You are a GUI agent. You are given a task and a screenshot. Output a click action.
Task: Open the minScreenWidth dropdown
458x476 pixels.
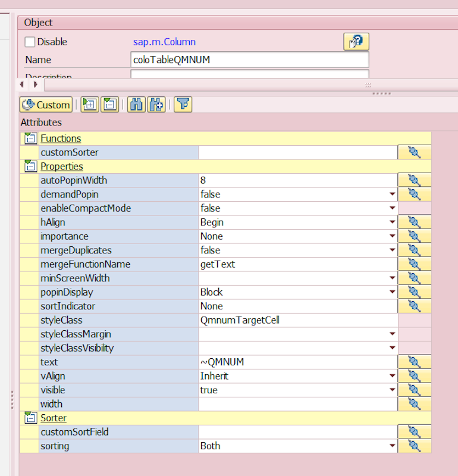click(393, 278)
